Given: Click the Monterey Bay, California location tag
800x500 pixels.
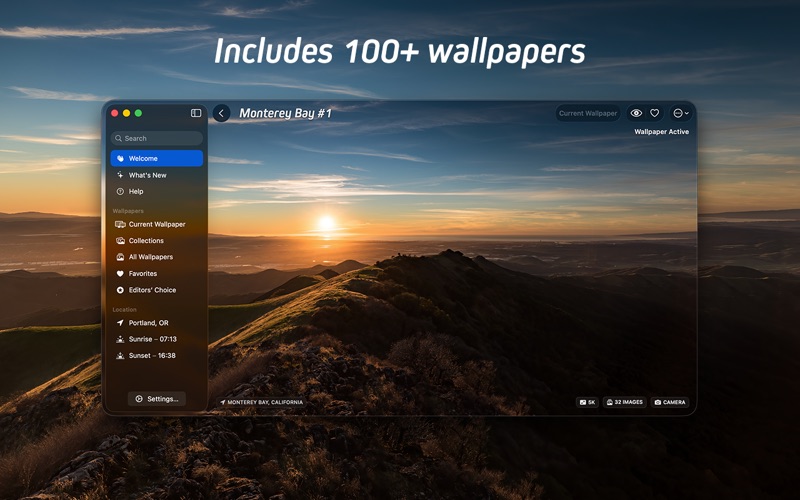Looking at the screenshot, I should click(x=261, y=402).
